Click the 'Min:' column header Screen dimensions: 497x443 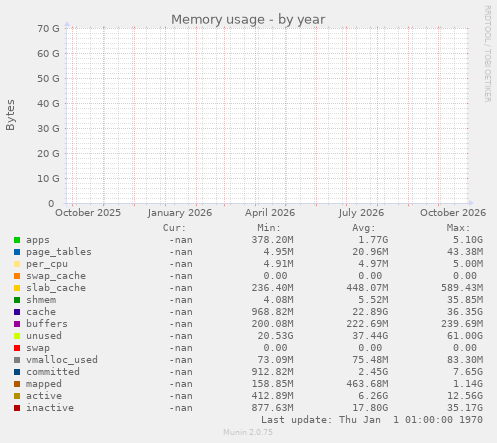(269, 228)
